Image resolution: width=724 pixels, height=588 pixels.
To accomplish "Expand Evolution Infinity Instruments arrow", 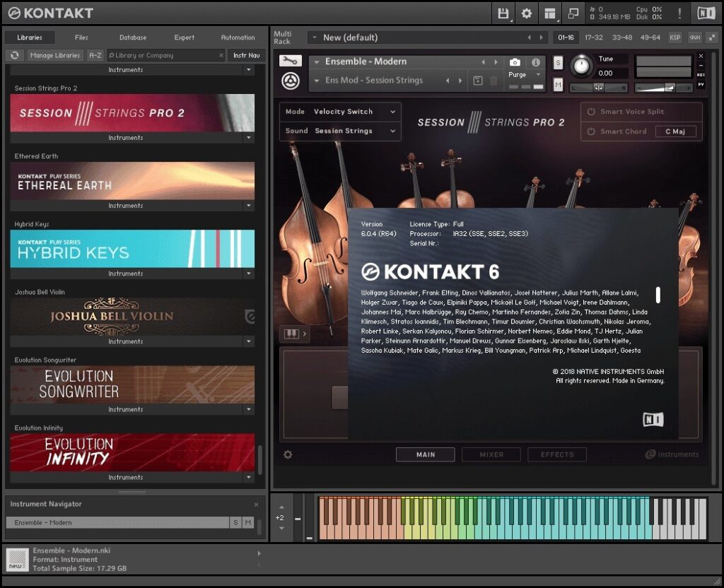I will (x=249, y=477).
